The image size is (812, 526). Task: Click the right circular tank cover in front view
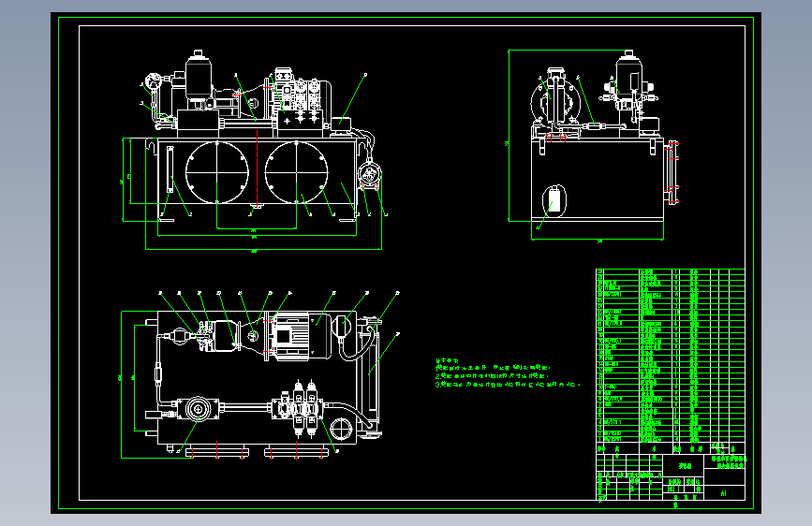coord(296,172)
